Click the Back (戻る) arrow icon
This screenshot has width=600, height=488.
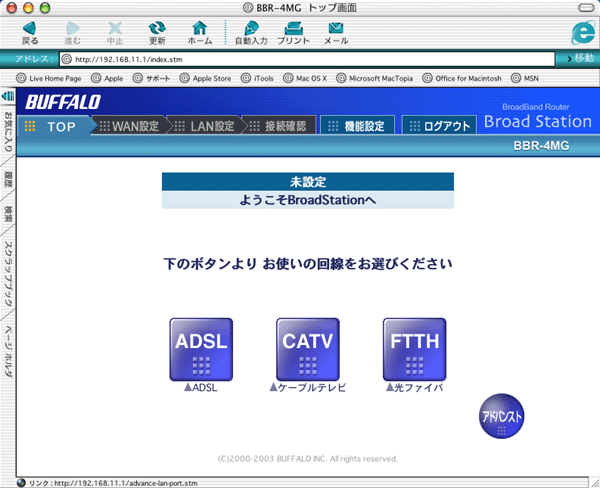[29, 29]
